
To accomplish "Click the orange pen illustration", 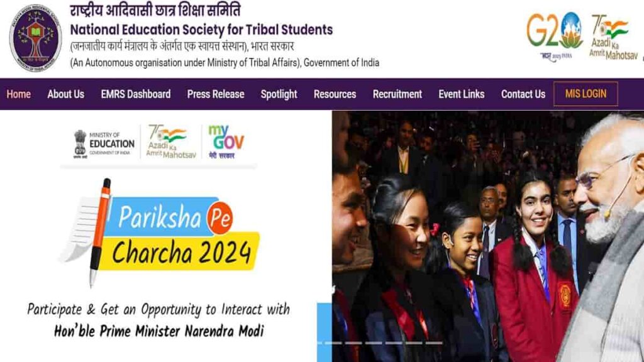I will click(100, 233).
